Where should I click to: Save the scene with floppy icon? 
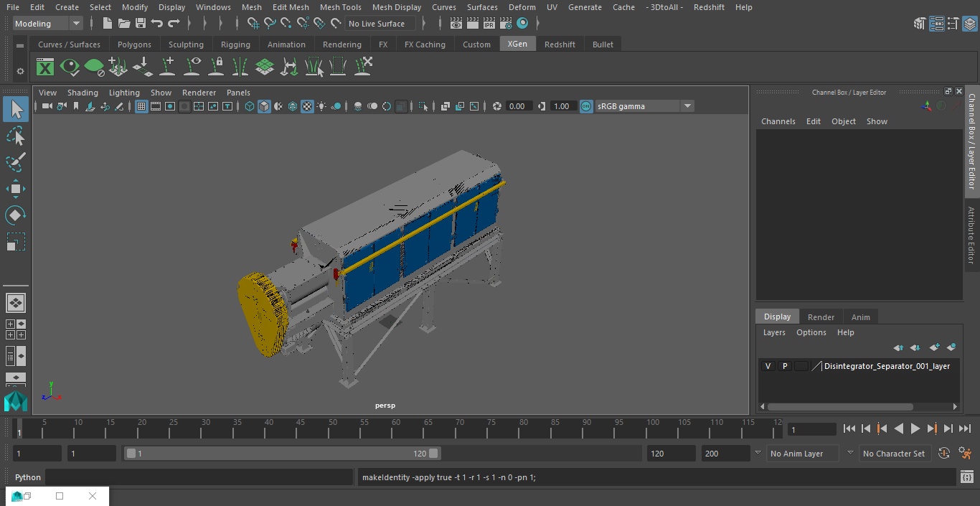tap(141, 24)
